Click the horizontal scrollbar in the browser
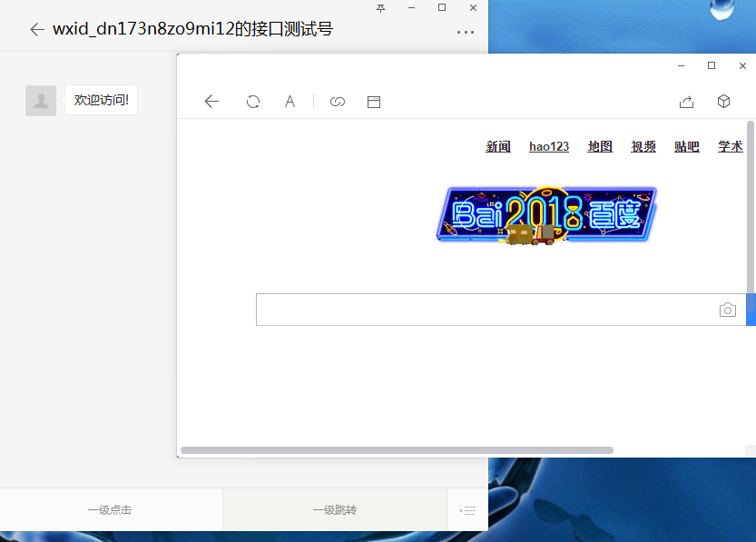This screenshot has height=542, width=756. [x=397, y=450]
